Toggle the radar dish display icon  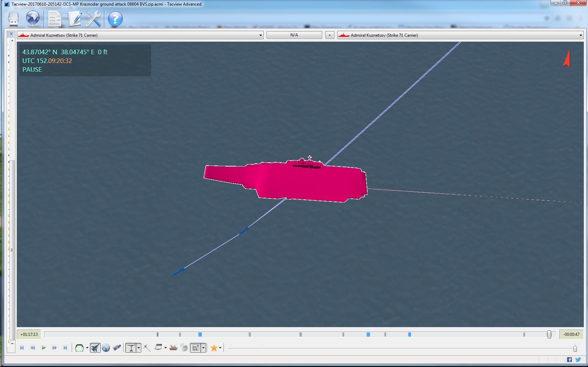(184, 348)
